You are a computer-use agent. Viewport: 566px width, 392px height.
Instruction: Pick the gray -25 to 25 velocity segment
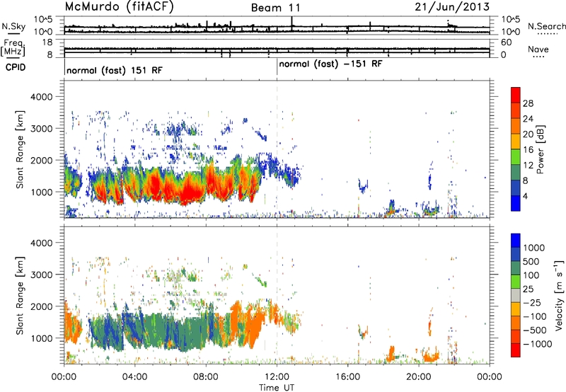516,296
